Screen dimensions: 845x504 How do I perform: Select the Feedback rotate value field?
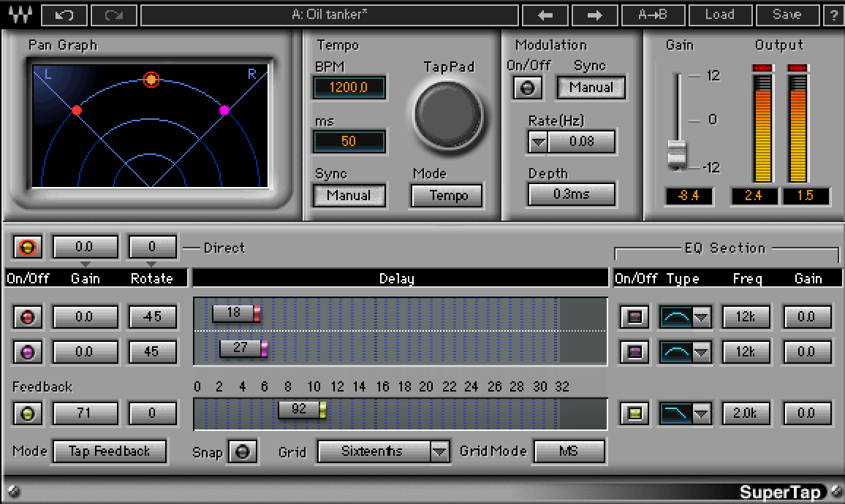coord(152,413)
